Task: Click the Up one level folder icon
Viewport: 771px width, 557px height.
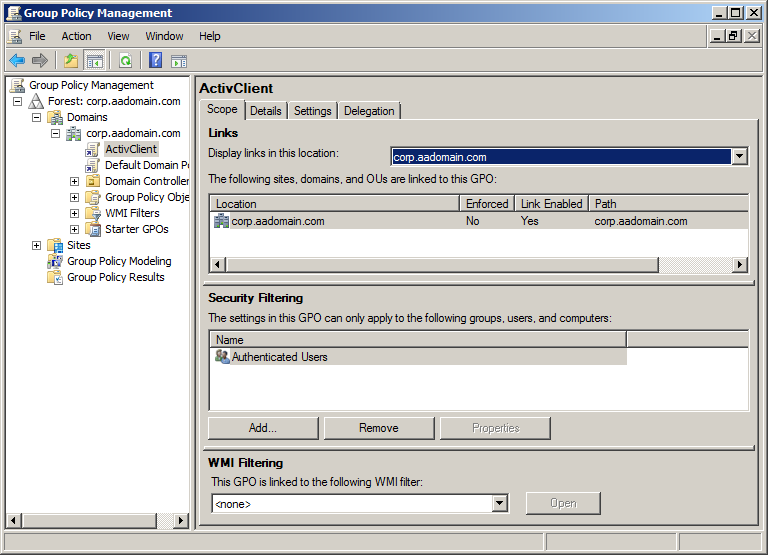Action: click(71, 60)
